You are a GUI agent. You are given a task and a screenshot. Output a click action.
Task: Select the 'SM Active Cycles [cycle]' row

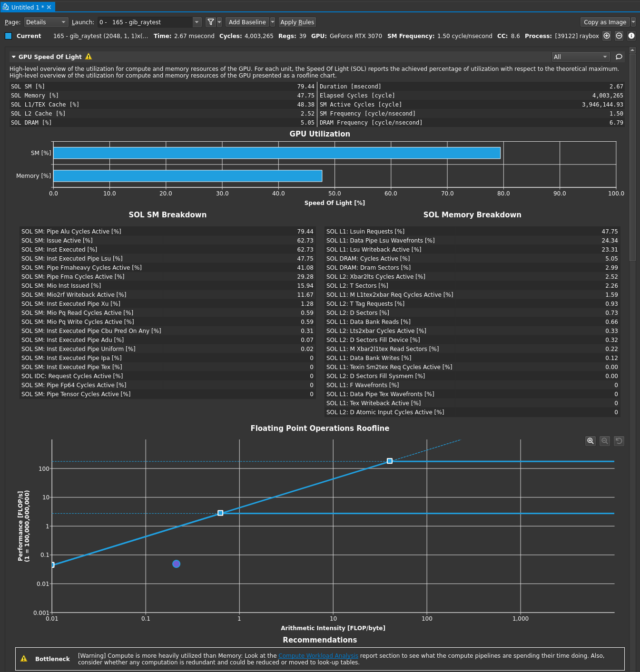471,105
